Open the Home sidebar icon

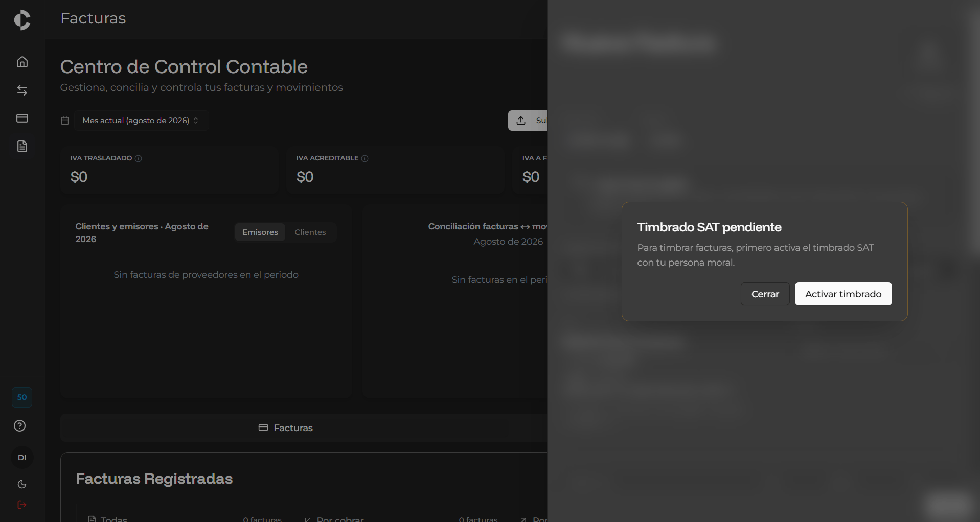(x=22, y=62)
